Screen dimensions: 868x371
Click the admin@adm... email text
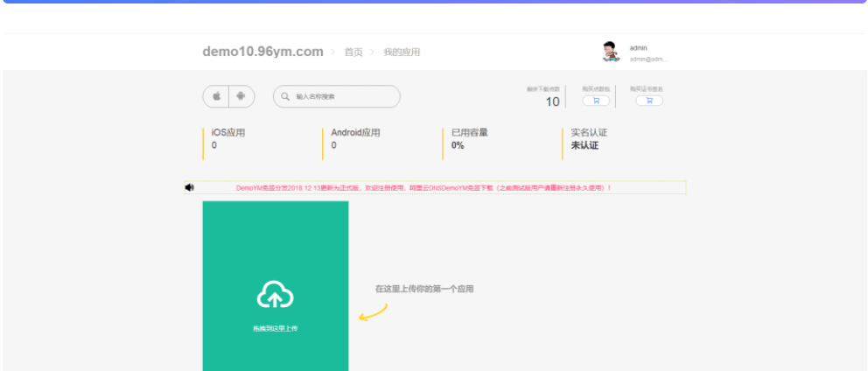coord(648,59)
